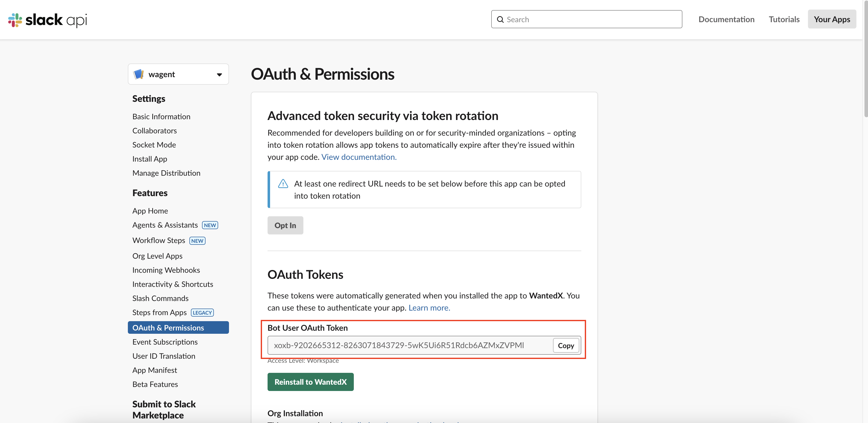Open Event Subscriptions in the sidebar
Viewport: 868px width, 423px height.
(x=165, y=342)
